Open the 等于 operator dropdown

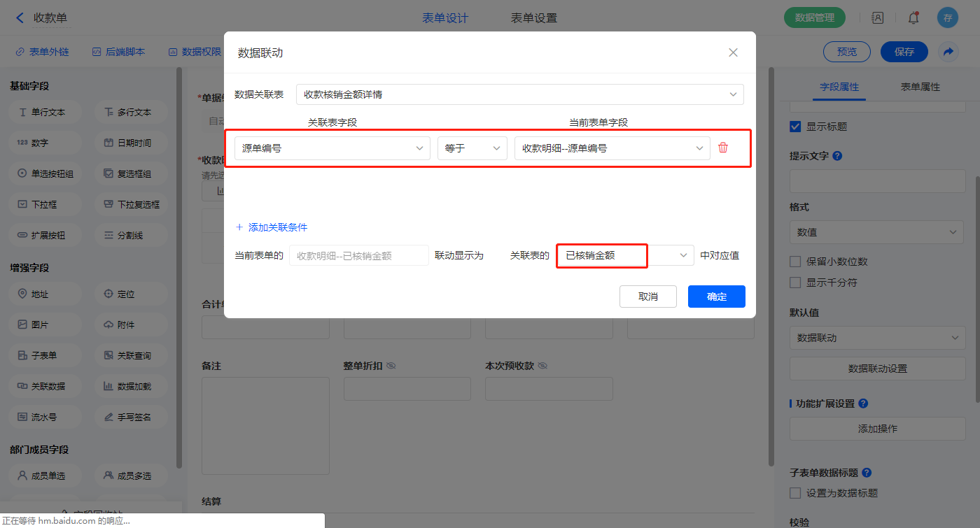click(472, 148)
